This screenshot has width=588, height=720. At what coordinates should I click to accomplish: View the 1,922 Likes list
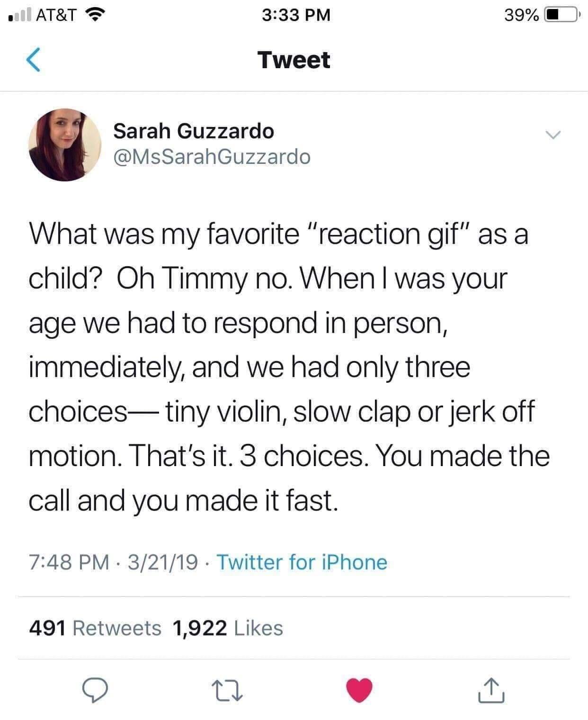click(228, 628)
